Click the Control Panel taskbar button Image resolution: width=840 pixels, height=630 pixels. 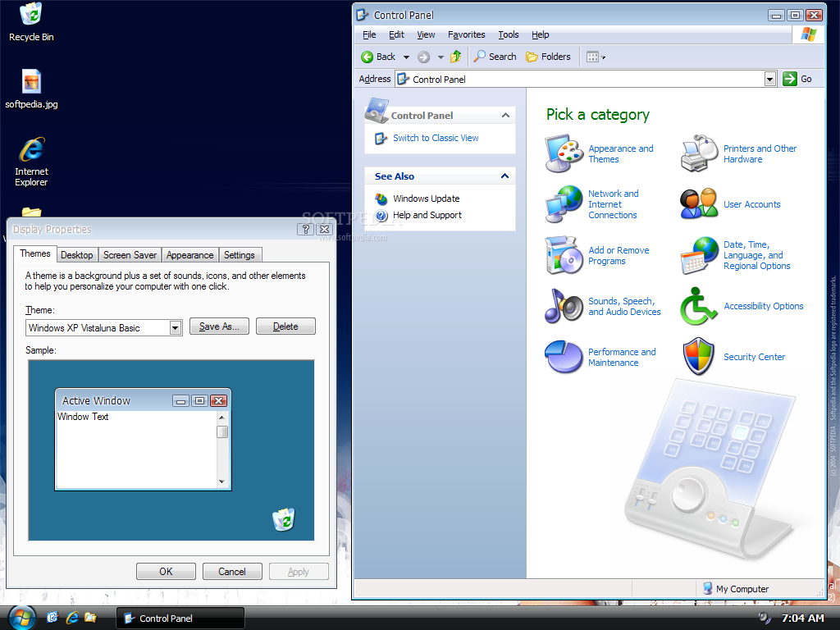(x=180, y=619)
